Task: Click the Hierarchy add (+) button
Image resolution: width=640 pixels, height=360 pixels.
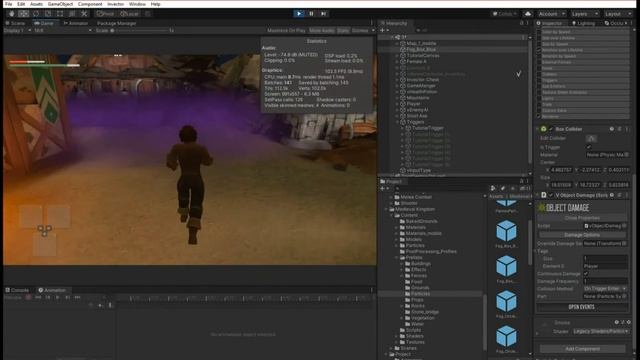Action: coord(382,30)
